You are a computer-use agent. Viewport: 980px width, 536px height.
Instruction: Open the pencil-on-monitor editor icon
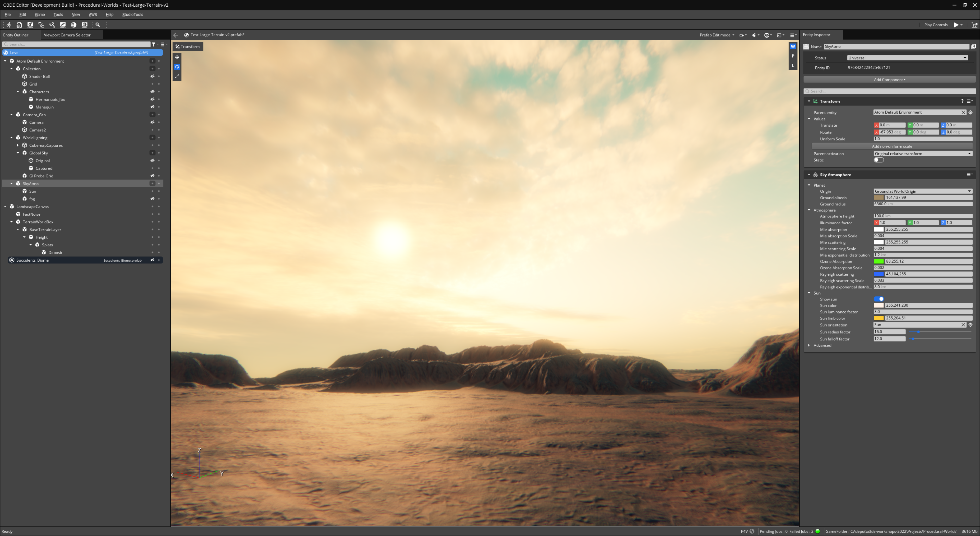[63, 25]
